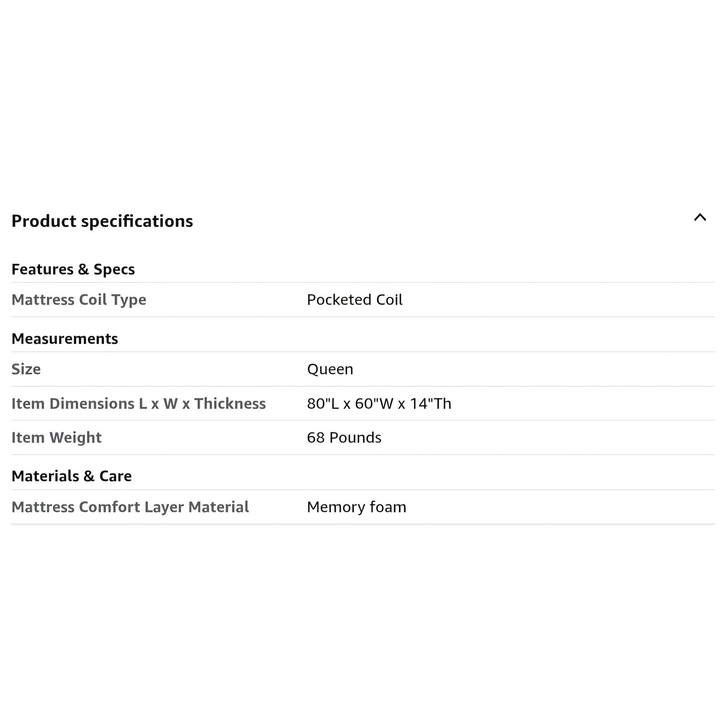Click the 80"L length value

(323, 404)
